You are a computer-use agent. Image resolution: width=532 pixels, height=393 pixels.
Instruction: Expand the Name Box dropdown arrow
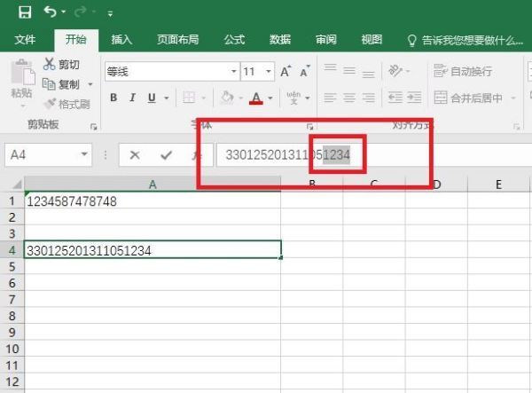[84, 154]
